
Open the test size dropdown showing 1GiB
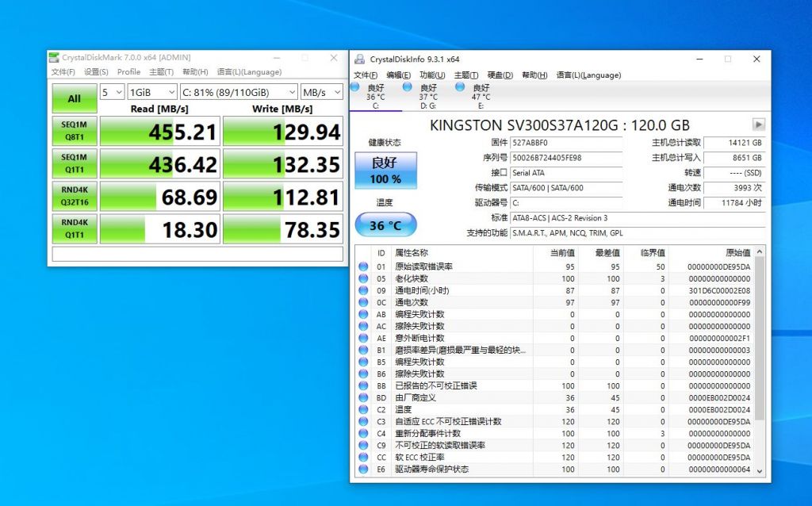tap(151, 91)
